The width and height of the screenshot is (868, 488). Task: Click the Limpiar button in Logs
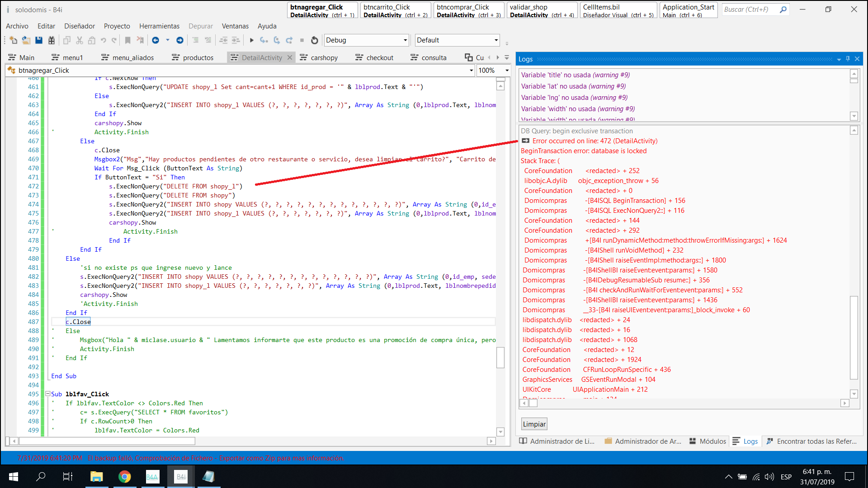point(534,424)
